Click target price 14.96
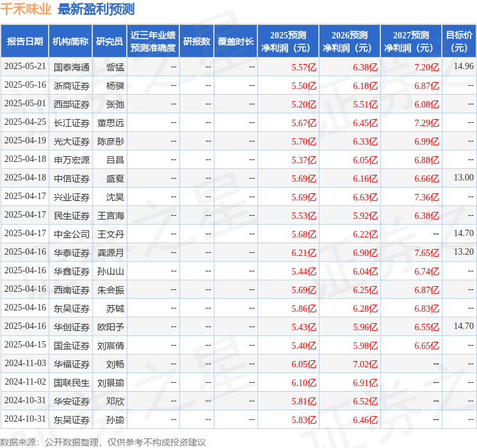 (x=464, y=66)
